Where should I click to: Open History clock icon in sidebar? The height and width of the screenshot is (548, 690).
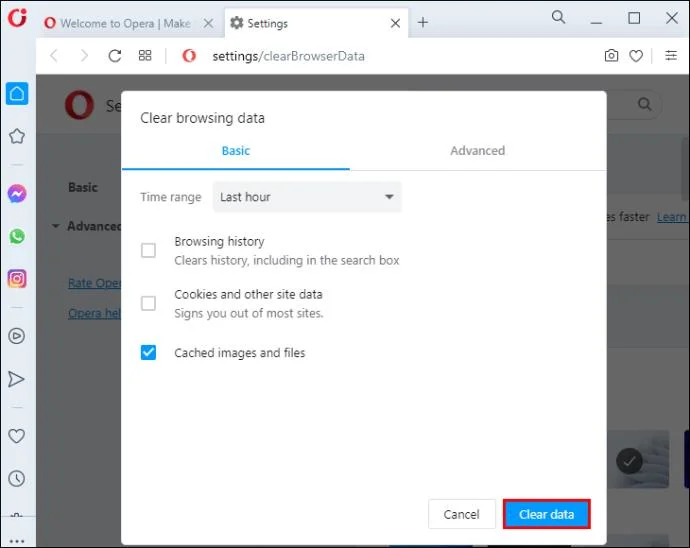[17, 478]
